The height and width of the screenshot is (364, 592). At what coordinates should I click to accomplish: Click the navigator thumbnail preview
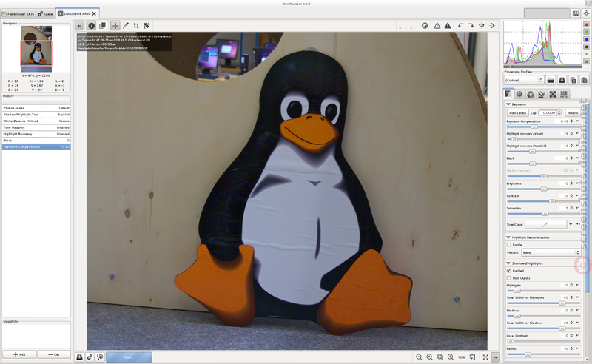pos(36,49)
